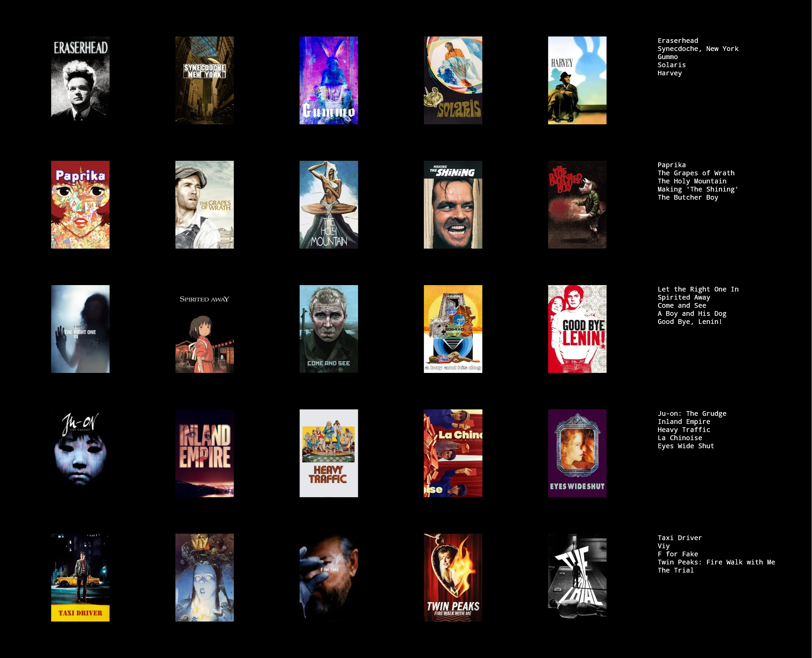Click 'Good Bye, Lenin!' list text
The height and width of the screenshot is (658, 812).
click(690, 322)
